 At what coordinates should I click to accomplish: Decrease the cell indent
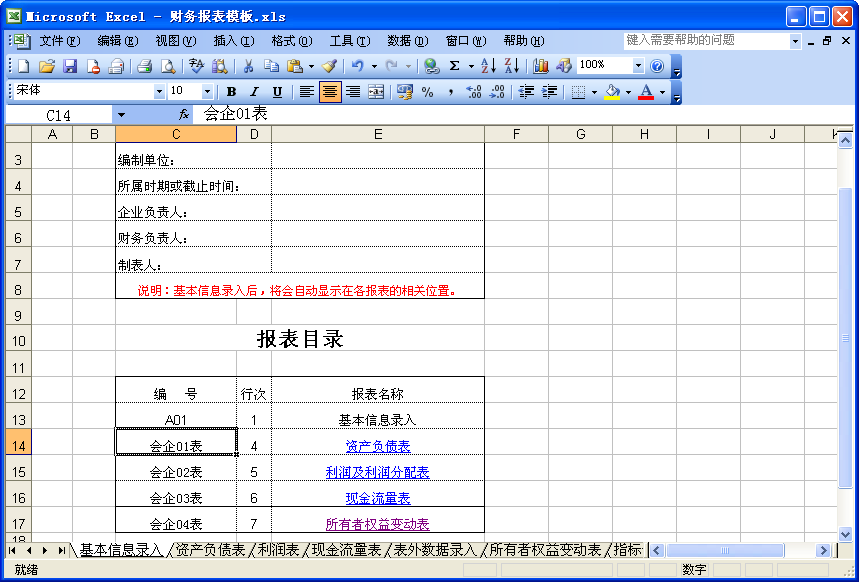pos(526,92)
